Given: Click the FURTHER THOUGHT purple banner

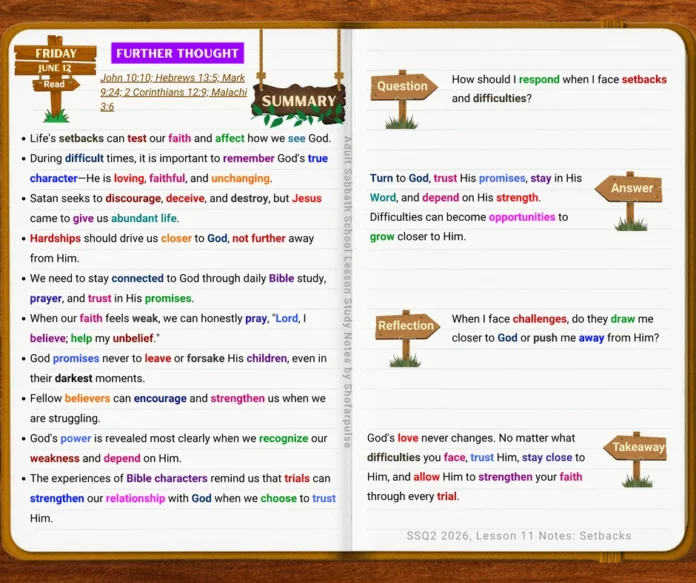Looking at the screenshot, I should pos(177,53).
